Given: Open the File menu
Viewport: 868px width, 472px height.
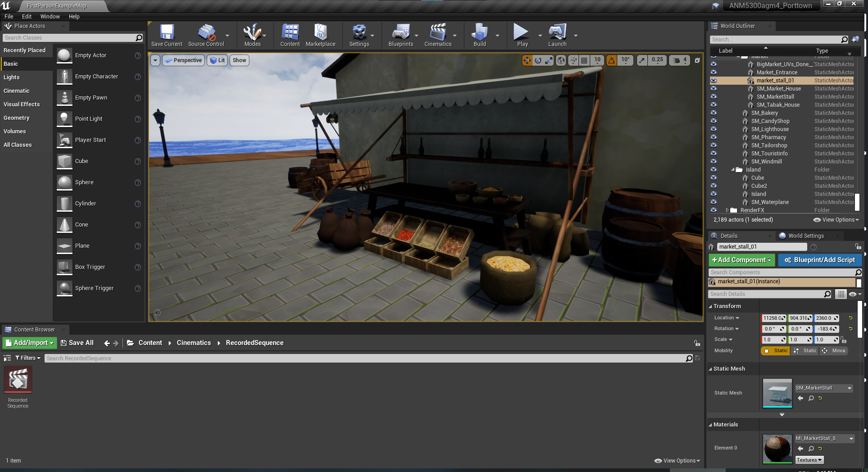Looking at the screenshot, I should [x=9, y=17].
